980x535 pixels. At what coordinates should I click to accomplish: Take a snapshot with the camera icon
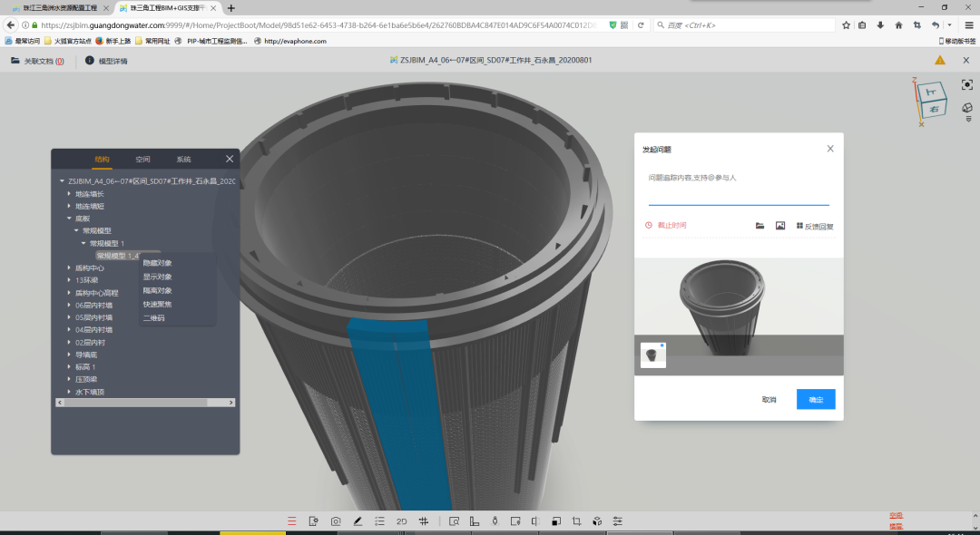coord(336,521)
